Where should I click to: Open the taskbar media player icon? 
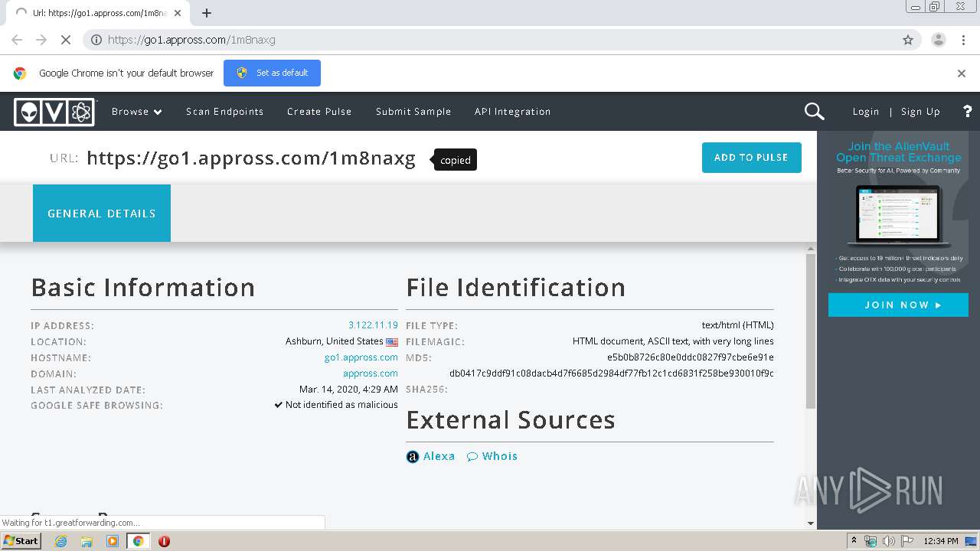[x=113, y=541]
